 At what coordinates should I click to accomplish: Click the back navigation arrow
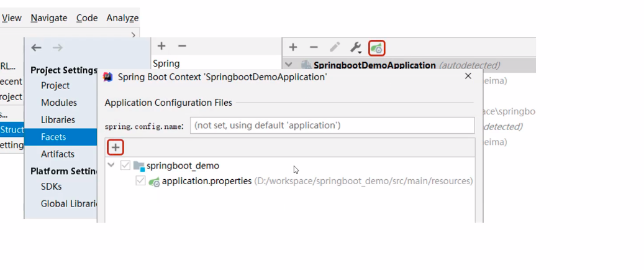[x=37, y=48]
